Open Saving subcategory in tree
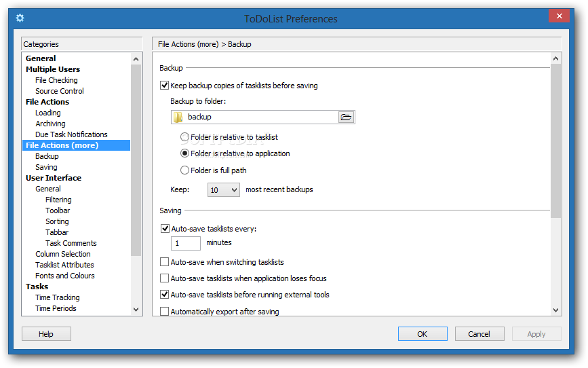Viewport: 588px width, 368px height. tap(46, 167)
